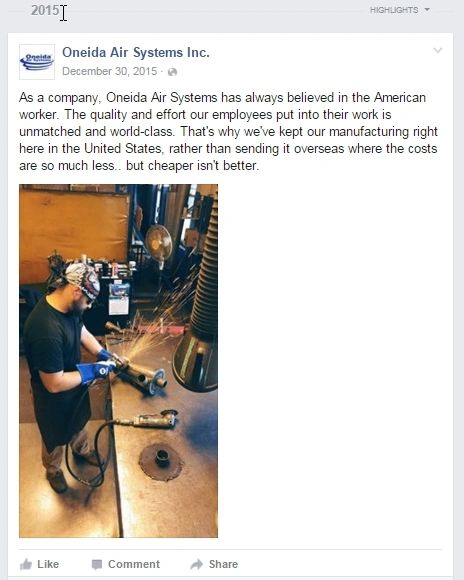This screenshot has height=580, width=464.
Task: Open the December 30, 2015 timestamp
Action: (x=110, y=71)
